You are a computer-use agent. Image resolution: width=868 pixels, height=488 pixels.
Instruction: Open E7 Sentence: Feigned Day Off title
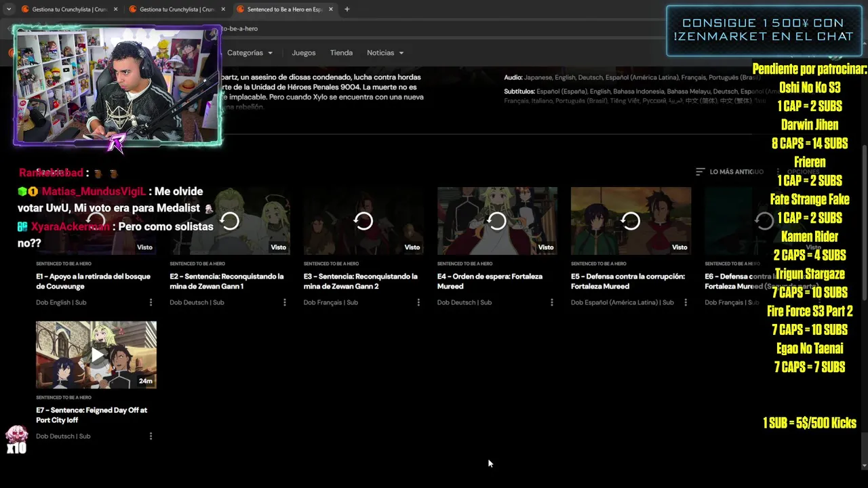pos(92,415)
